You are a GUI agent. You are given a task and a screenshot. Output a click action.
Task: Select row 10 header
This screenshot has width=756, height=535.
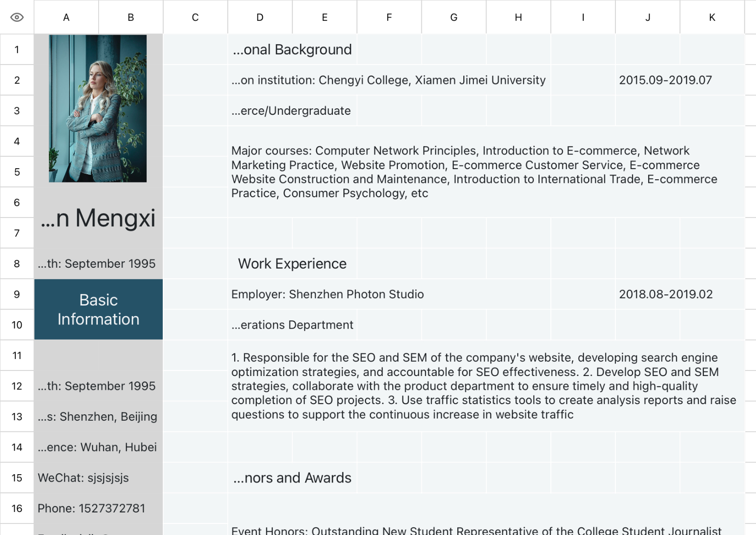point(17,325)
